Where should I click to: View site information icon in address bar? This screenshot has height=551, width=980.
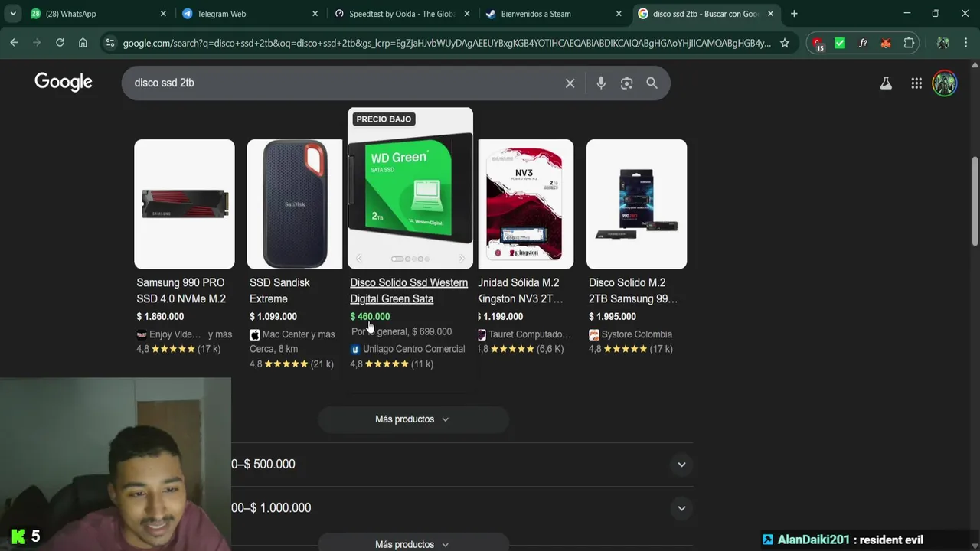110,43
